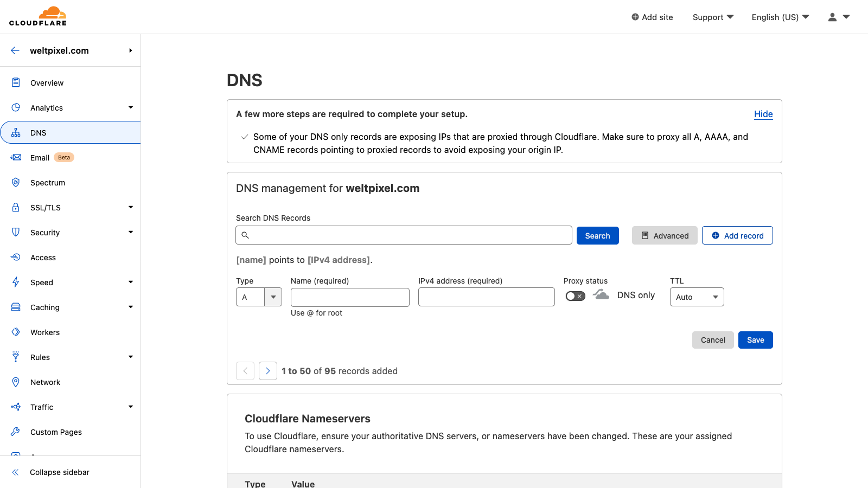Viewport: 868px width, 488px height.
Task: Click the Access sidebar icon
Action: [x=16, y=258]
